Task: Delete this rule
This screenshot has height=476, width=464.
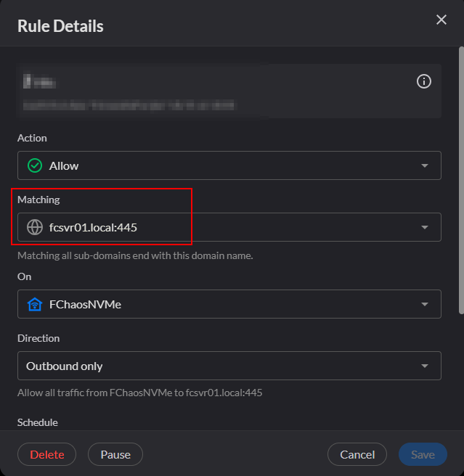Action: tap(47, 455)
